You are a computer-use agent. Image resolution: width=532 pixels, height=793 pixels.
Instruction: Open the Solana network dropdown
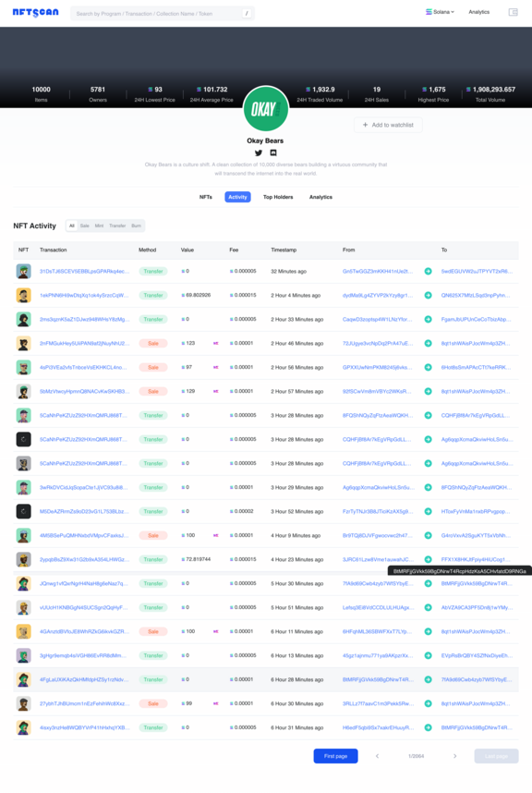pos(440,12)
